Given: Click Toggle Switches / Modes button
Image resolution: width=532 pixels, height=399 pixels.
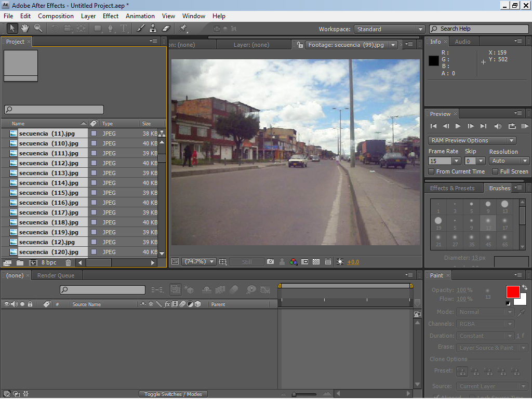Looking at the screenshot, I should click(x=173, y=394).
